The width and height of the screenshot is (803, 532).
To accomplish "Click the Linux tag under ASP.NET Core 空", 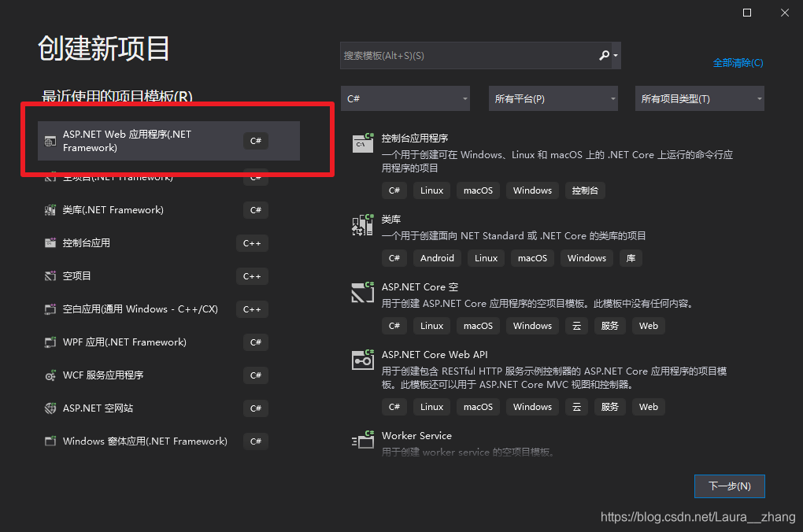I will pos(431,326).
